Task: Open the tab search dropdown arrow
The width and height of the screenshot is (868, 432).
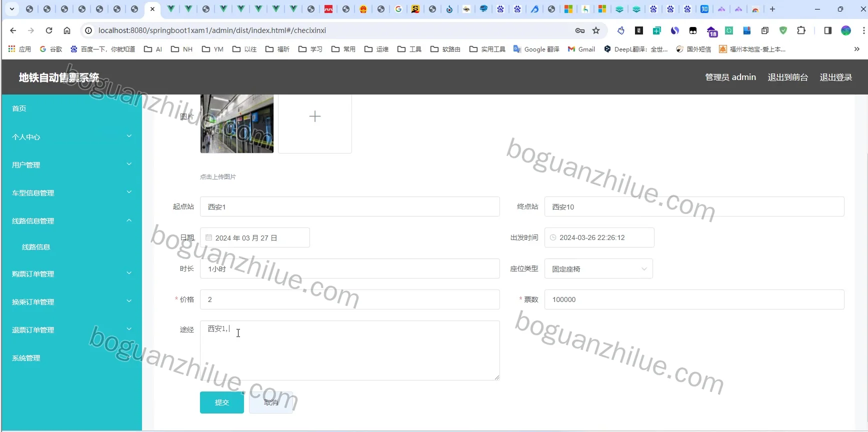Action: click(12, 9)
